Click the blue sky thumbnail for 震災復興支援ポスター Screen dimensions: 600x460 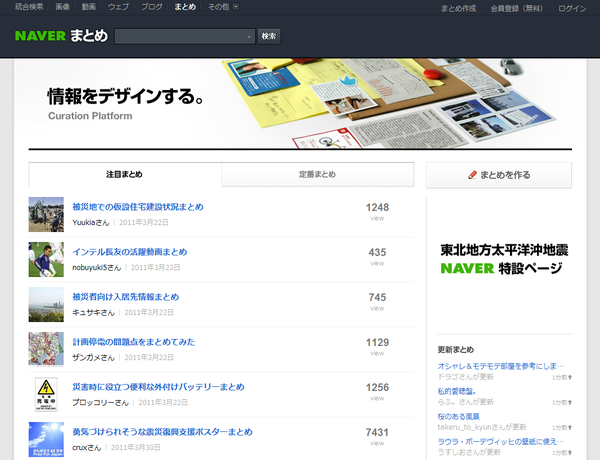(x=46, y=439)
